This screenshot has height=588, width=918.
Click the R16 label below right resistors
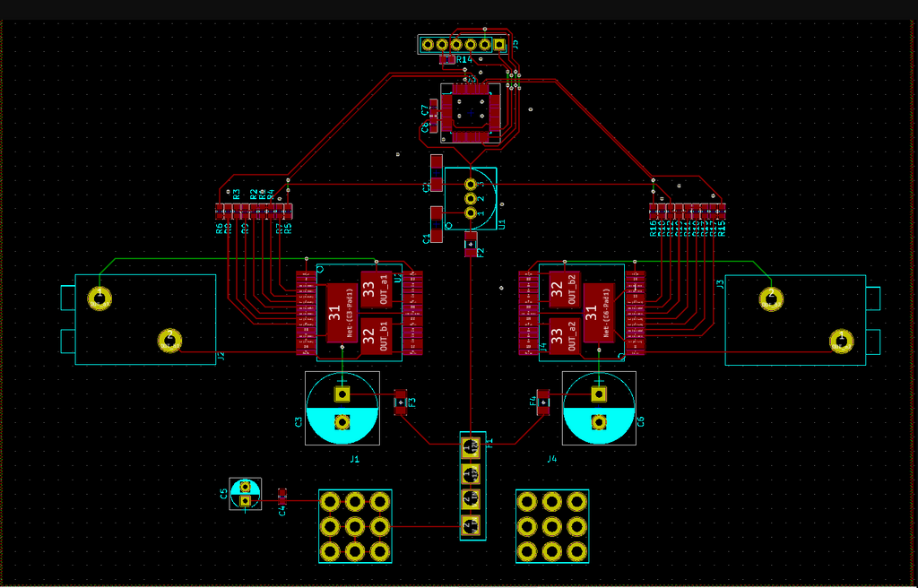coord(654,229)
